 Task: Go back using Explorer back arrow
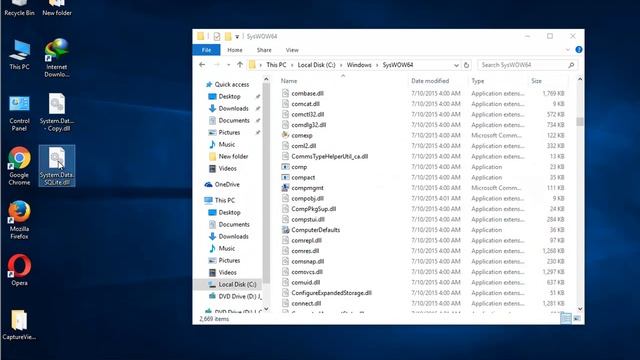202,64
